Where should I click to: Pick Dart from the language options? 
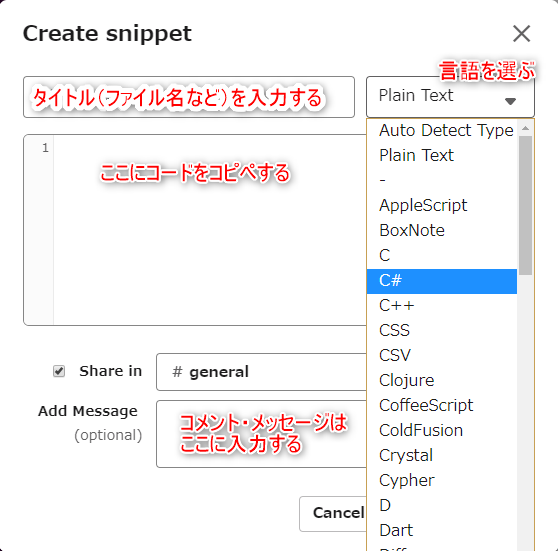click(x=442, y=531)
